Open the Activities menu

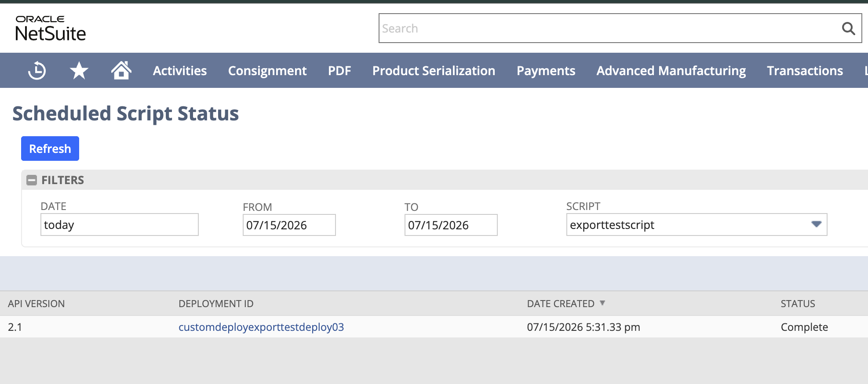[180, 71]
